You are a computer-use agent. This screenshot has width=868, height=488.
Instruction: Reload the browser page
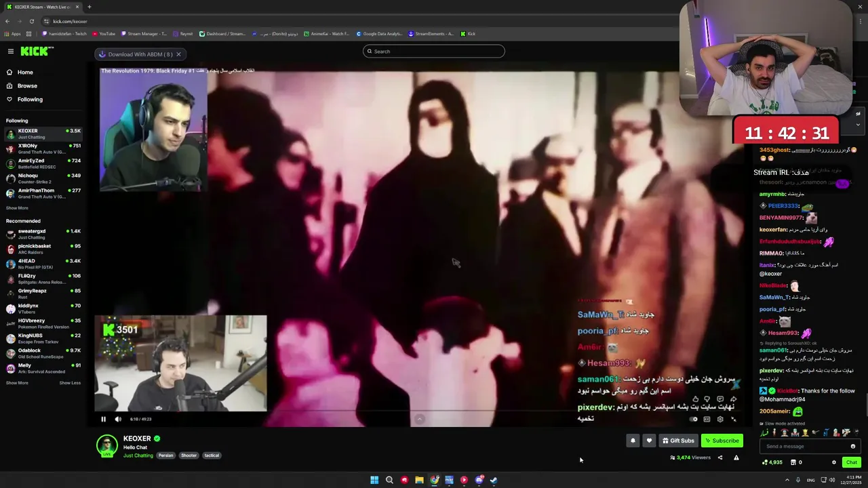click(x=31, y=21)
